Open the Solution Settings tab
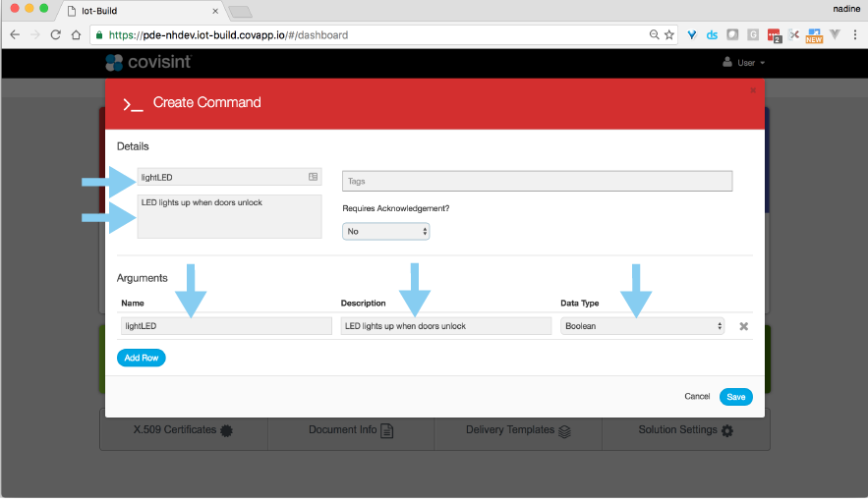This screenshot has height=502, width=868. (685, 430)
